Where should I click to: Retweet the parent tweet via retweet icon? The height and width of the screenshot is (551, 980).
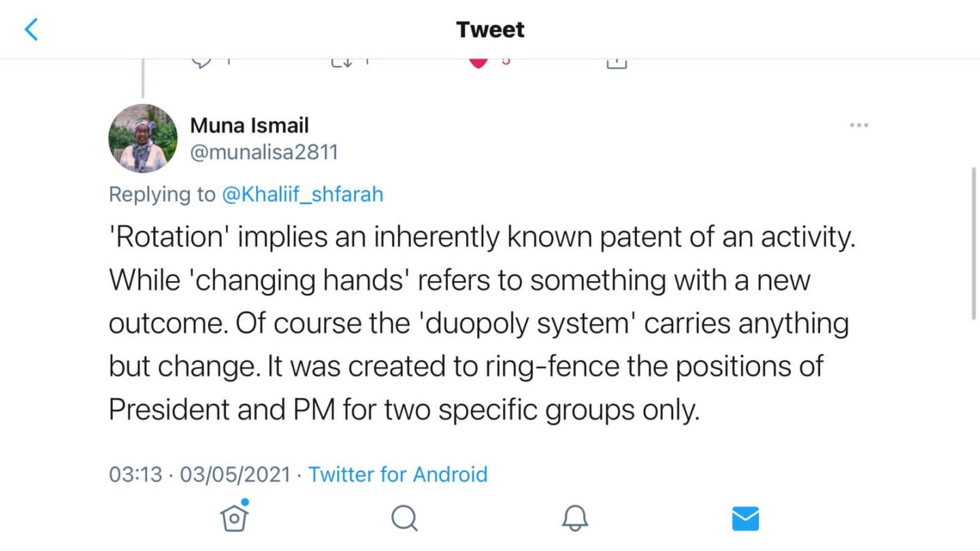[x=341, y=63]
